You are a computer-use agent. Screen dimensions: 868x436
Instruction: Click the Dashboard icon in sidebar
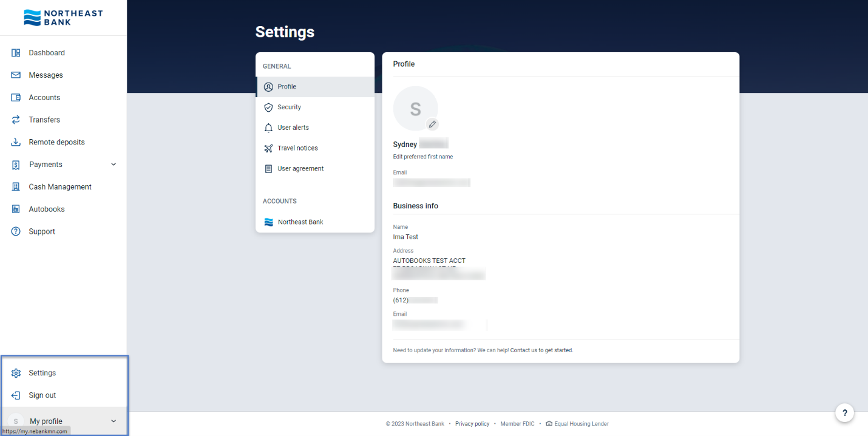click(x=16, y=53)
